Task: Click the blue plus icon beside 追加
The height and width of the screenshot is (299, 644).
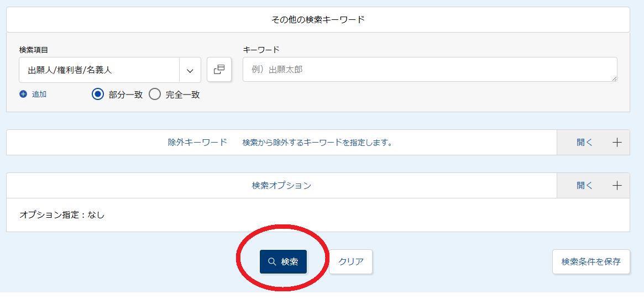Action: [x=23, y=95]
